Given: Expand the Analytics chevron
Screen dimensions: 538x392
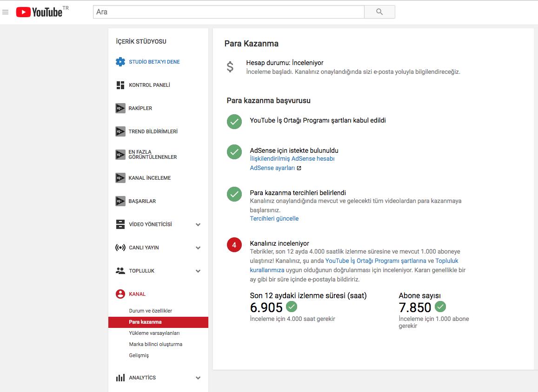Looking at the screenshot, I should (198, 378).
